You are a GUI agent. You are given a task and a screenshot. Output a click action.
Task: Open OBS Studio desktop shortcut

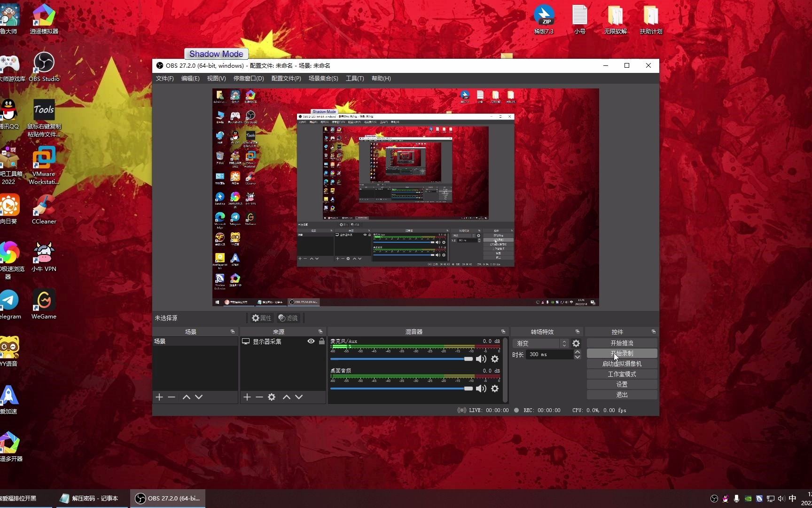[x=44, y=67]
